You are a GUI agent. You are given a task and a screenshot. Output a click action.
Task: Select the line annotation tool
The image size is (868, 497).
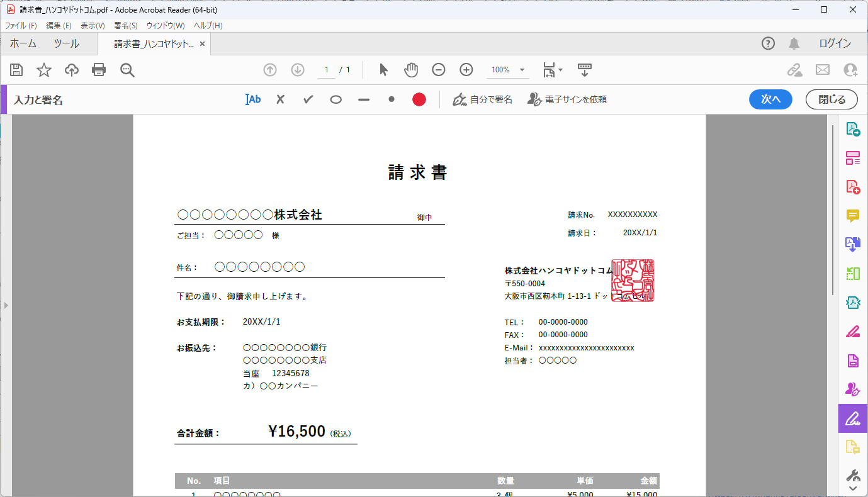tap(363, 99)
